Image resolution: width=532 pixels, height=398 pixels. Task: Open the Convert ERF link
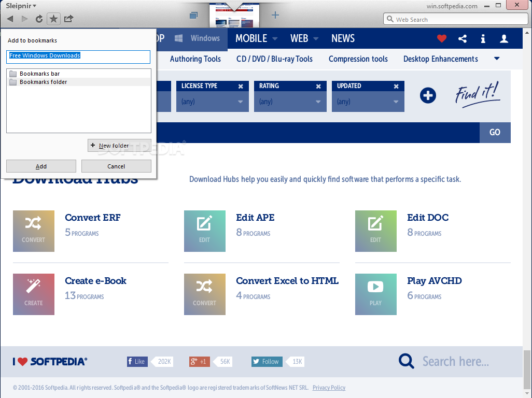(93, 218)
